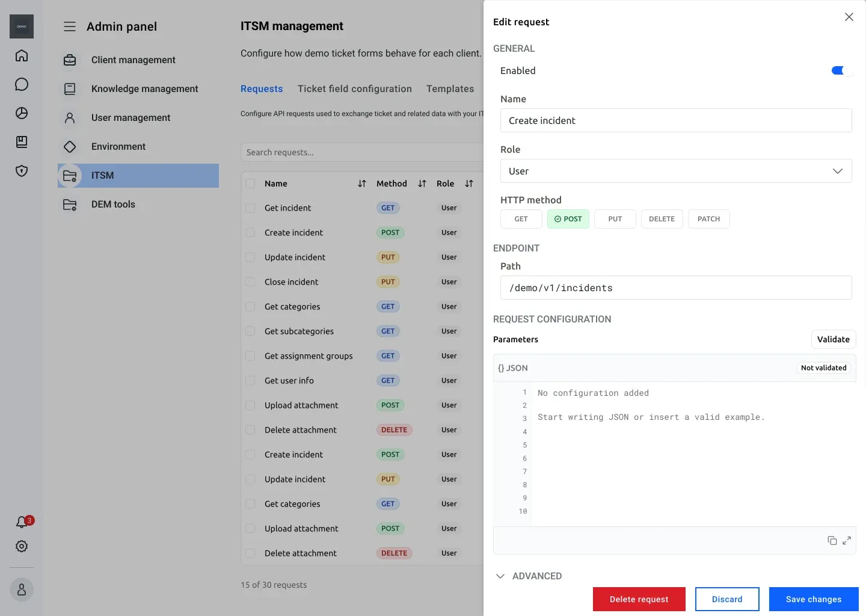Select the PUT HTTP method
866x616 pixels.
coord(615,219)
